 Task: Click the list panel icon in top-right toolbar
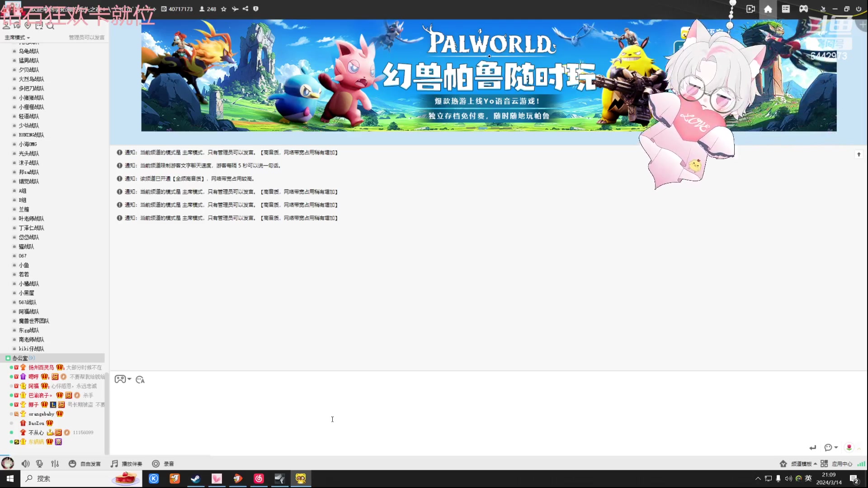pos(786,9)
